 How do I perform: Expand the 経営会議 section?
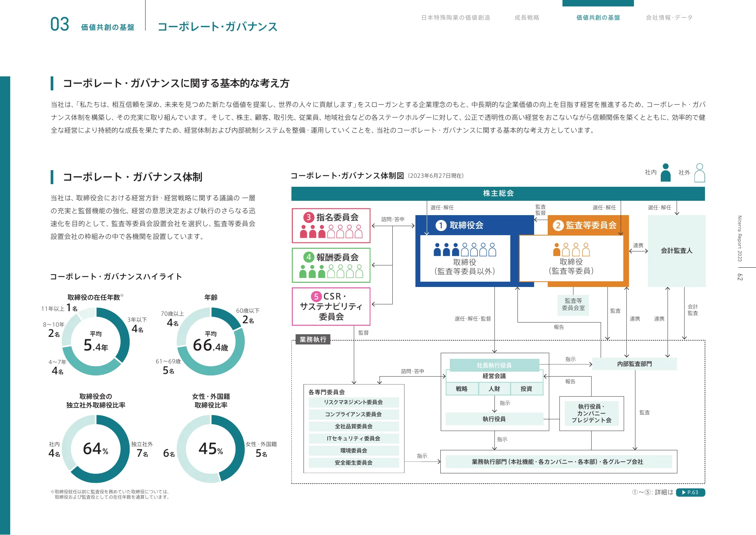pos(494,376)
